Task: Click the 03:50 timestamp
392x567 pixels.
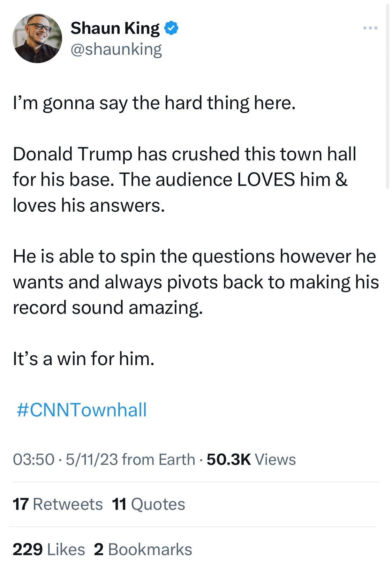Action: tap(33, 459)
